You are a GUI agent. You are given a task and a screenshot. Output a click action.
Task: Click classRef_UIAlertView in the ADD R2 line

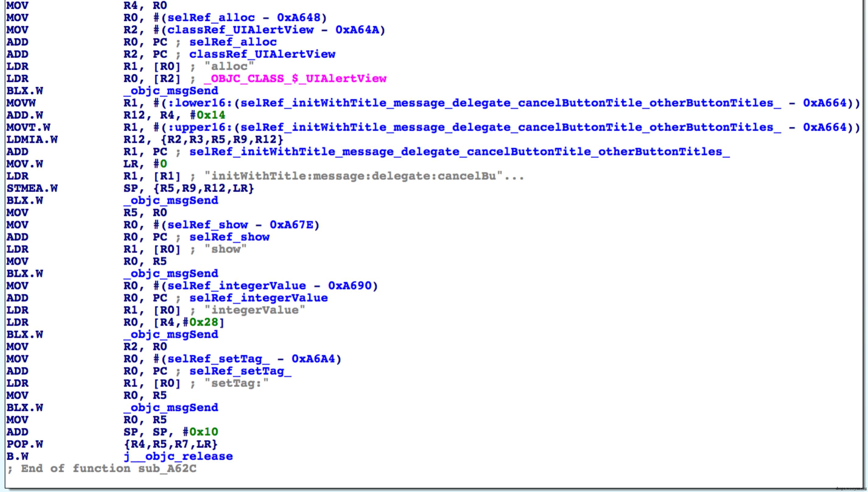(x=262, y=54)
